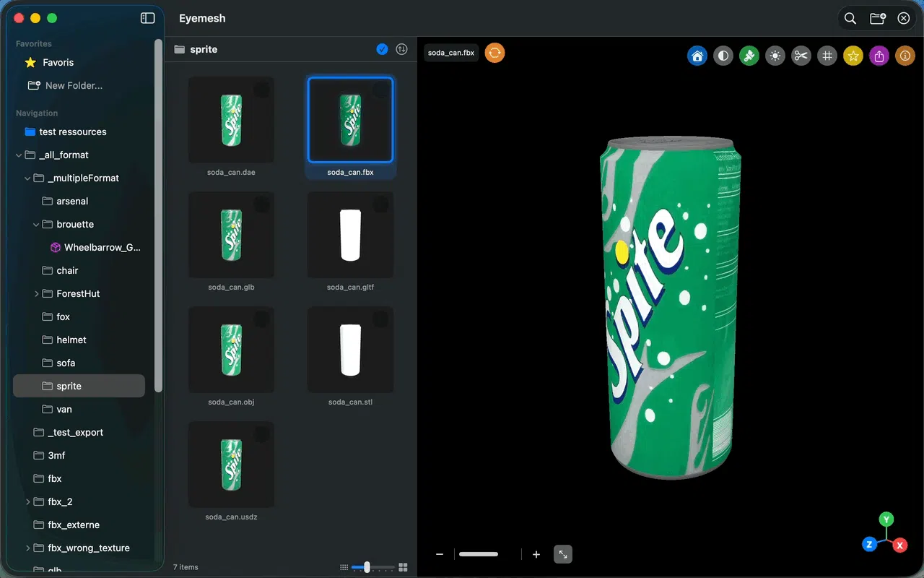Expand the fbx_2 folder chevron
924x578 pixels.
pos(27,501)
